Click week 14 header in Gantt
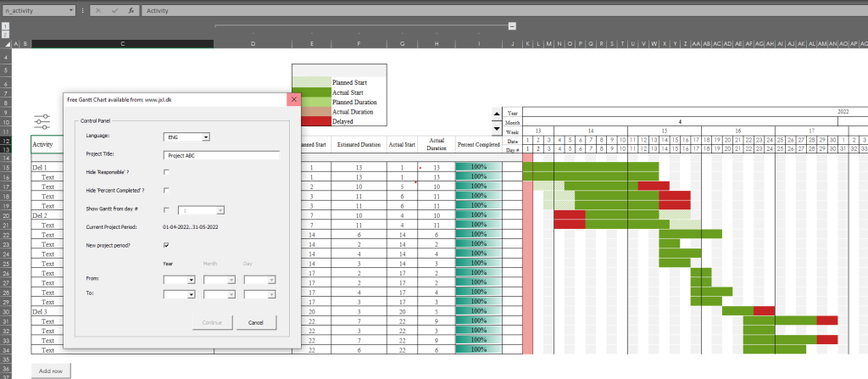The height and width of the screenshot is (379, 868). click(591, 131)
